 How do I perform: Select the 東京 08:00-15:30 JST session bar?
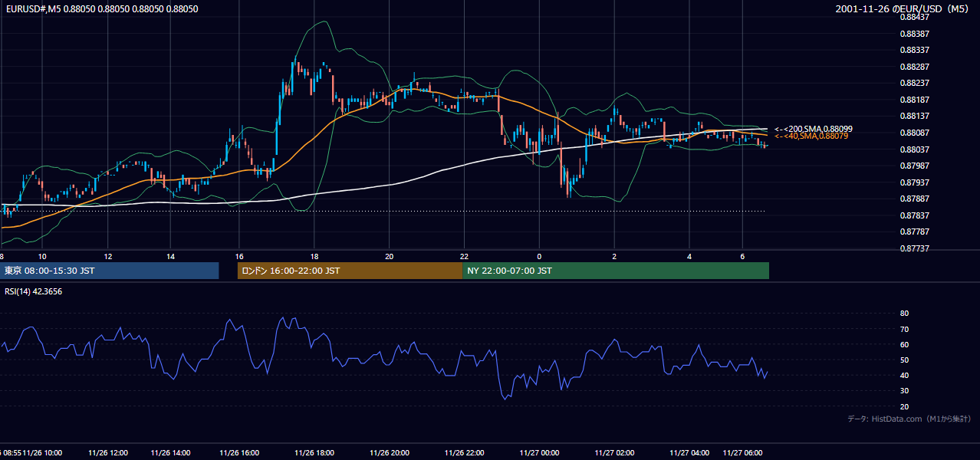pyautogui.click(x=109, y=271)
